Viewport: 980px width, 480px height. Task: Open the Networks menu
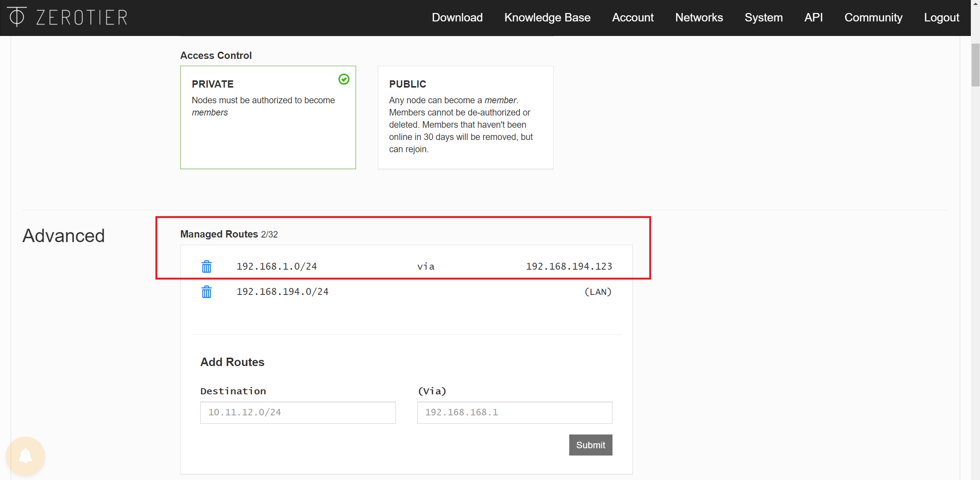(x=698, y=18)
